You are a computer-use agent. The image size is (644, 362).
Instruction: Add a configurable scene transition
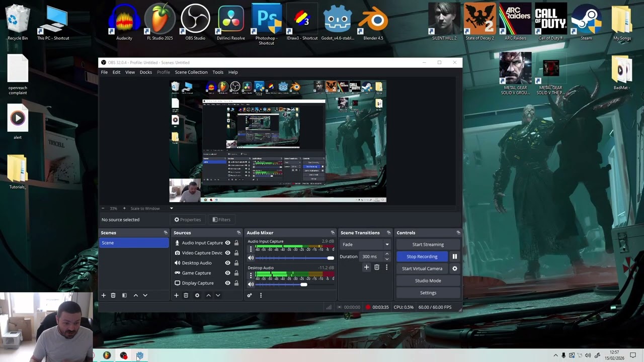point(366,267)
